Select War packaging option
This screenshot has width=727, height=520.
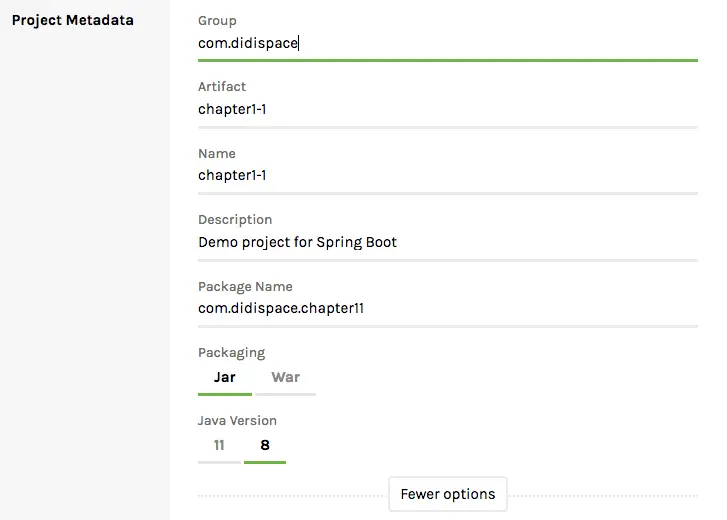[x=285, y=378]
